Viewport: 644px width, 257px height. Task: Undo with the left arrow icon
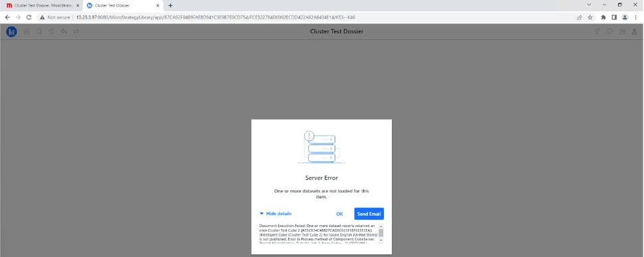coord(64,32)
